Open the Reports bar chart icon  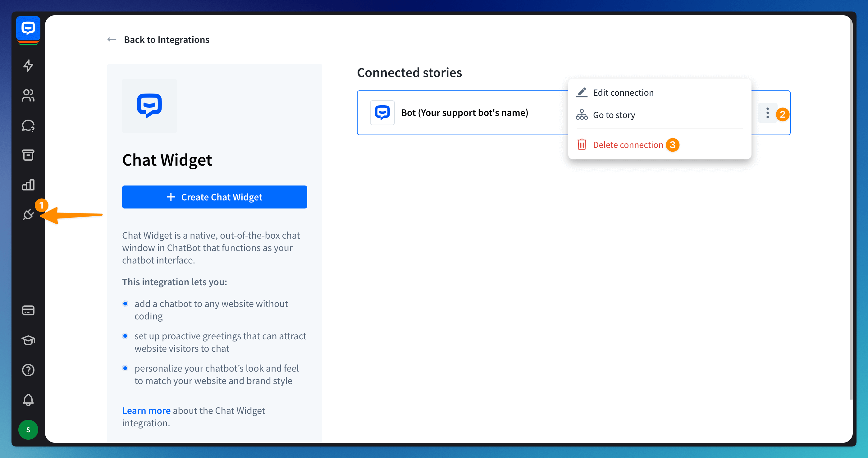pyautogui.click(x=28, y=185)
